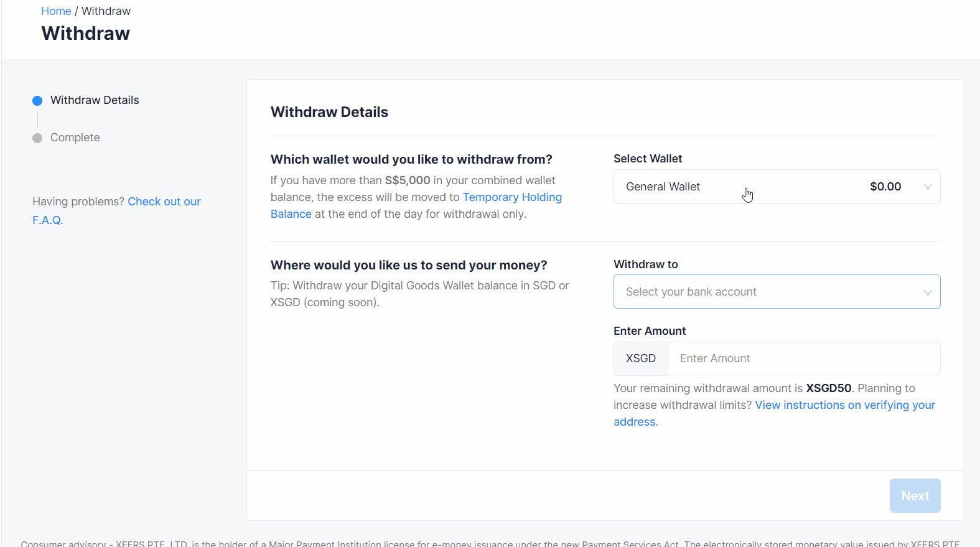Click 'Which wallet would you like to withdraw from?'

pyautogui.click(x=411, y=159)
